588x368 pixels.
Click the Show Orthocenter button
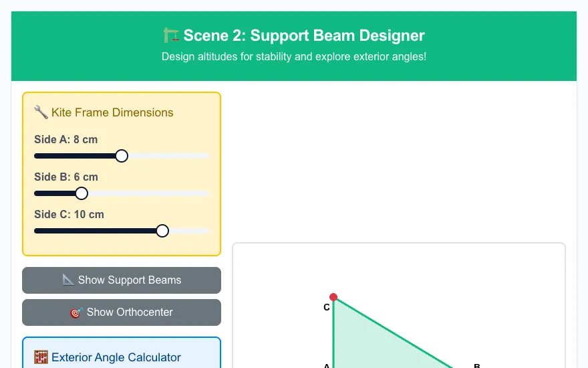coord(122,312)
